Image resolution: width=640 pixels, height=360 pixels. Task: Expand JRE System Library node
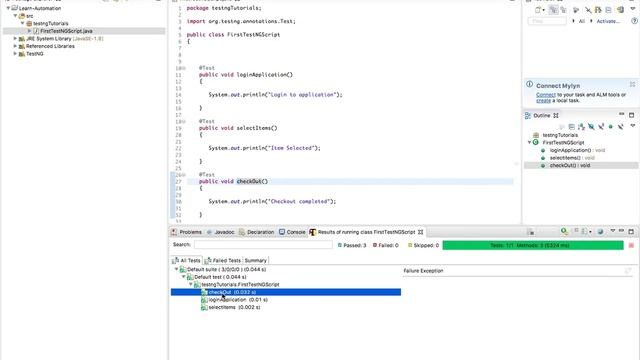click(x=16, y=38)
